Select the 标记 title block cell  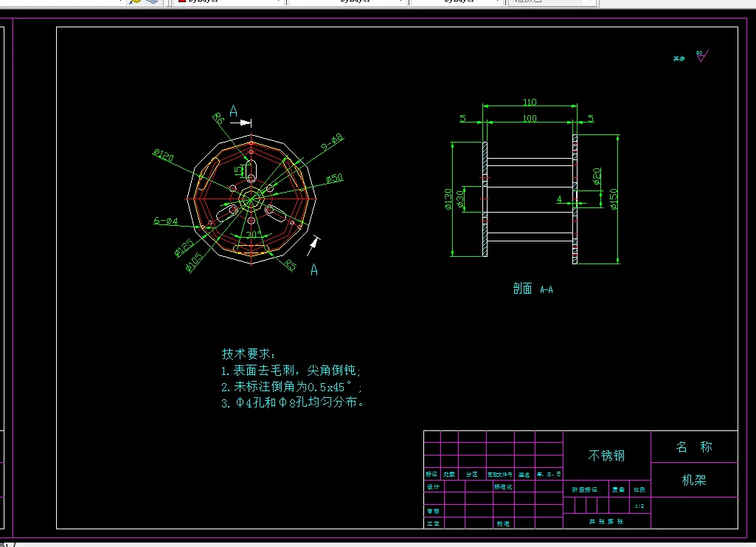(431, 474)
